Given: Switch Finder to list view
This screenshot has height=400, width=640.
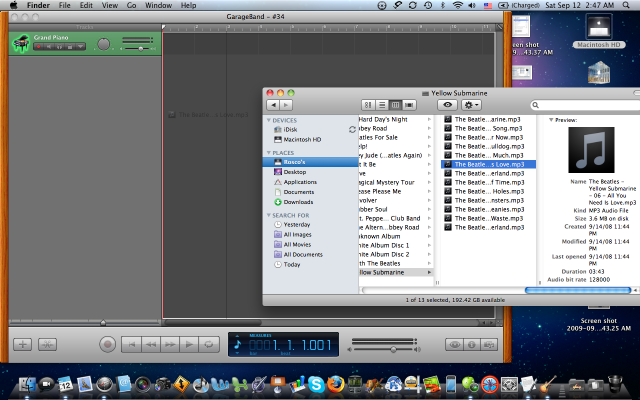Looking at the screenshot, I should (x=382, y=105).
